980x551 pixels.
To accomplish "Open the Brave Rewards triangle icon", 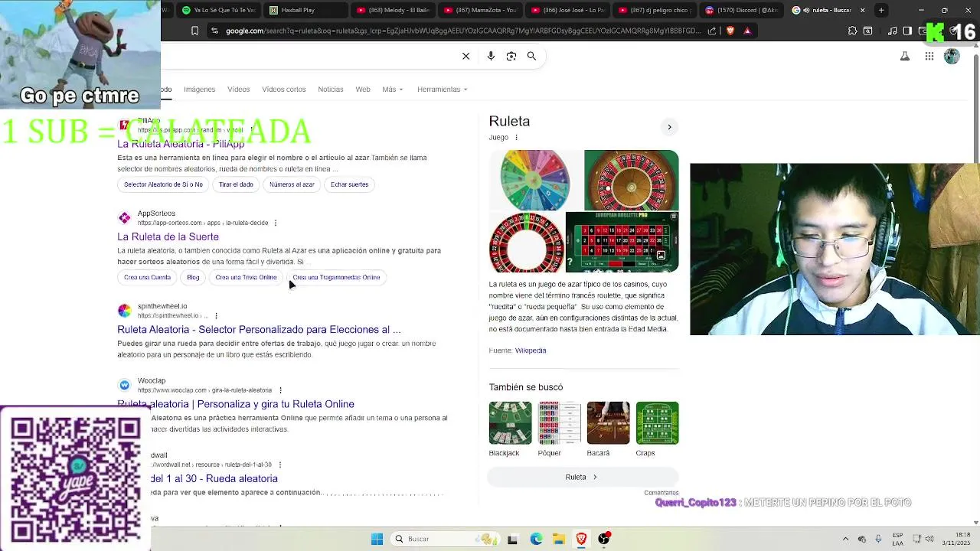I will (x=747, y=31).
